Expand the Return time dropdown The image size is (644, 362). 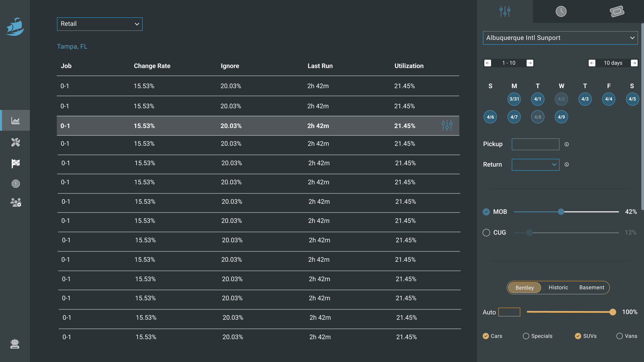535,165
